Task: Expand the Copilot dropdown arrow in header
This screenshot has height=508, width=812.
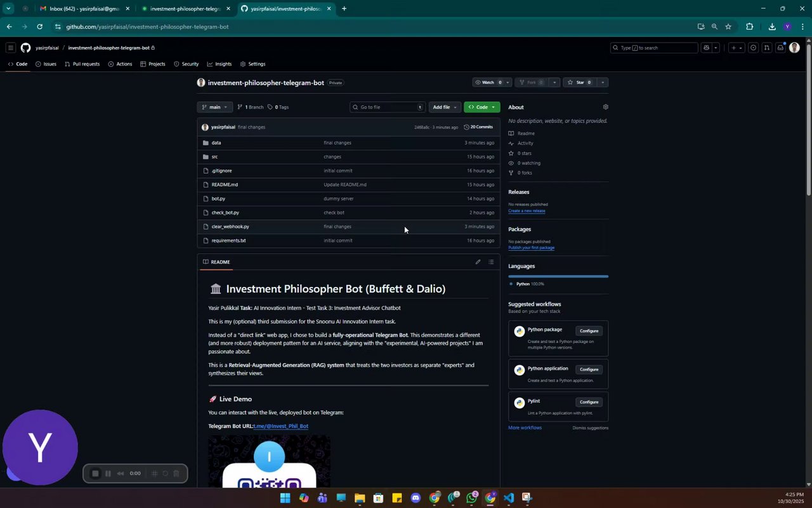Action: [x=716, y=48]
